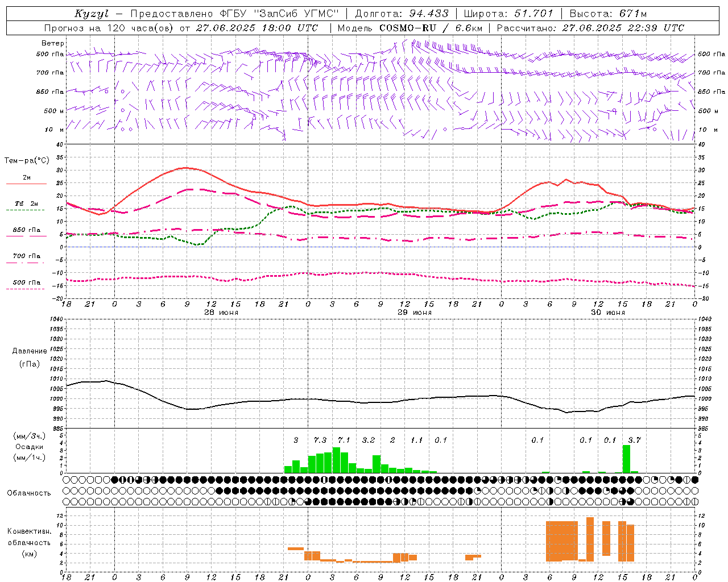Click the 10 м label left of the wind barbs

coord(54,130)
